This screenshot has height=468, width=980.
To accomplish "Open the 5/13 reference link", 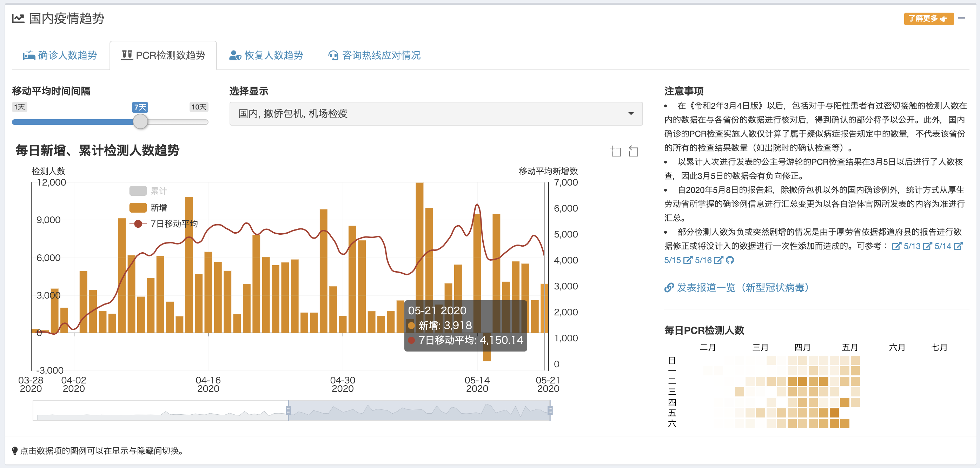I will (912, 246).
